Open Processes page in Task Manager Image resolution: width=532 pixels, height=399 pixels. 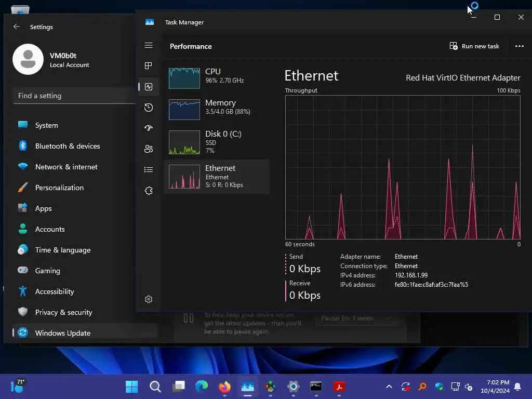[149, 66]
